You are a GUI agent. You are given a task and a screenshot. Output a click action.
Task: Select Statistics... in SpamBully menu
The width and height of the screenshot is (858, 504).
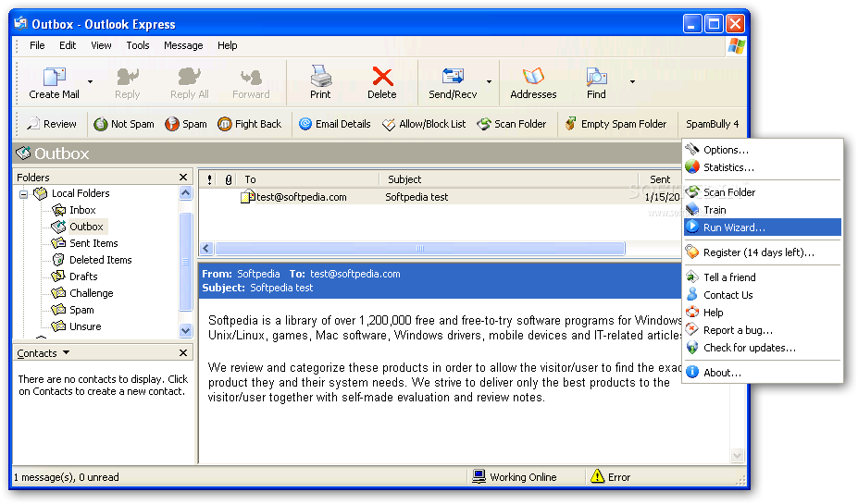(x=763, y=167)
